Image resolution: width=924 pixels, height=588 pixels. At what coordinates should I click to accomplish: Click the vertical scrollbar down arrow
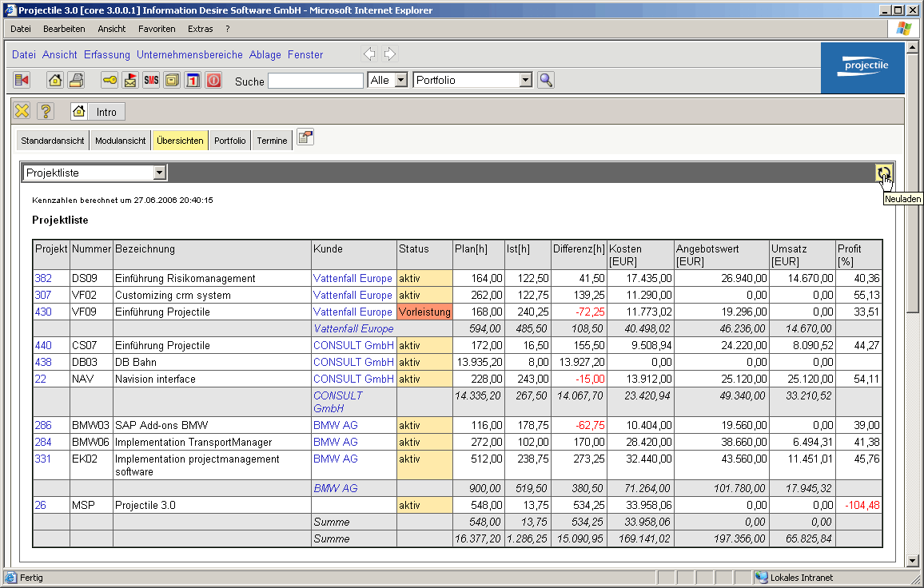pyautogui.click(x=914, y=561)
